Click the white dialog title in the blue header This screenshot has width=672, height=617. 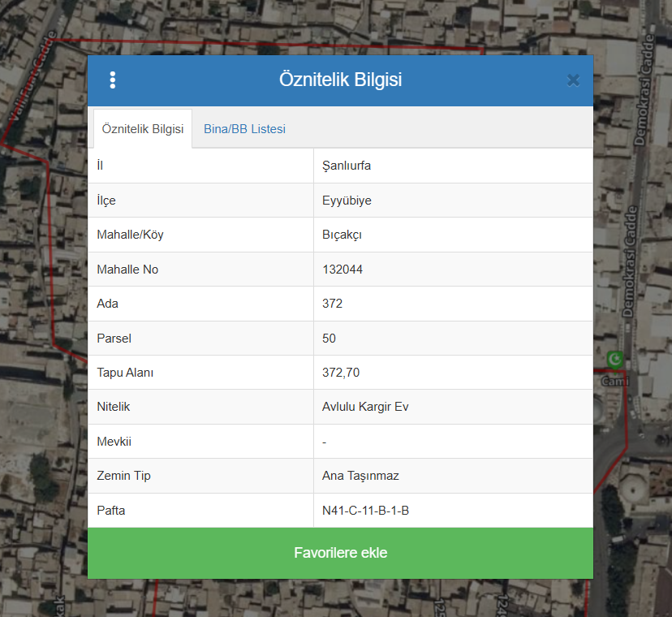point(340,80)
